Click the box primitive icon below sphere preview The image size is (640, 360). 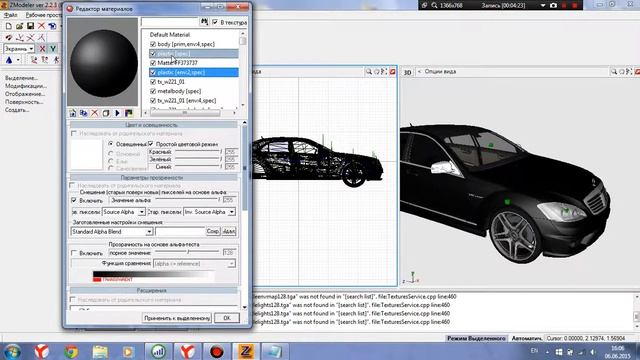point(106,113)
